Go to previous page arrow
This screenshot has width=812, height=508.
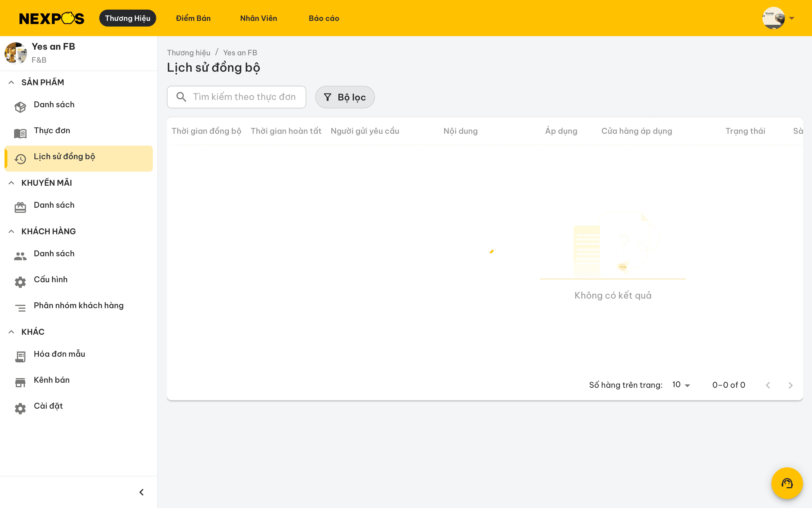[x=768, y=385]
